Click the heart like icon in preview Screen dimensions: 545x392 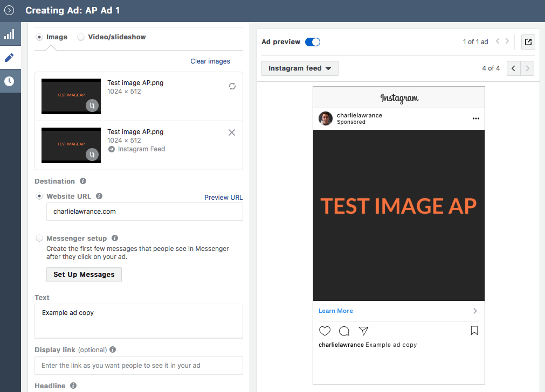click(325, 331)
